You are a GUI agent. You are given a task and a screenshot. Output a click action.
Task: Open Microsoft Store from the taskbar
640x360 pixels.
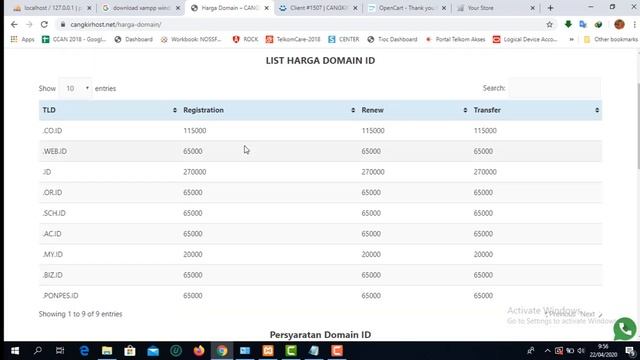(130, 351)
